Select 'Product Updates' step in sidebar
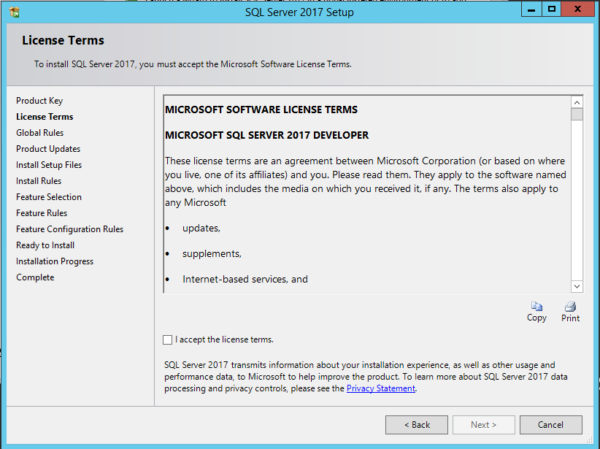Viewport: 600px width, 449px height. click(x=48, y=149)
